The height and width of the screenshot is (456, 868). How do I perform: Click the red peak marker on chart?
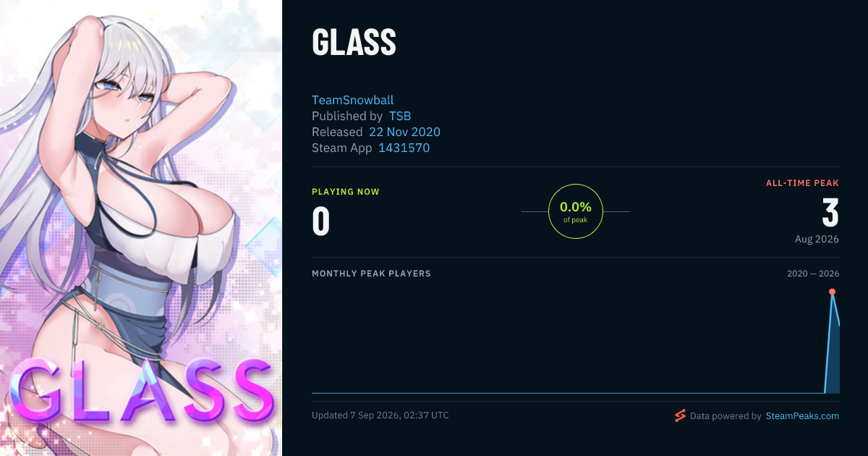[832, 292]
